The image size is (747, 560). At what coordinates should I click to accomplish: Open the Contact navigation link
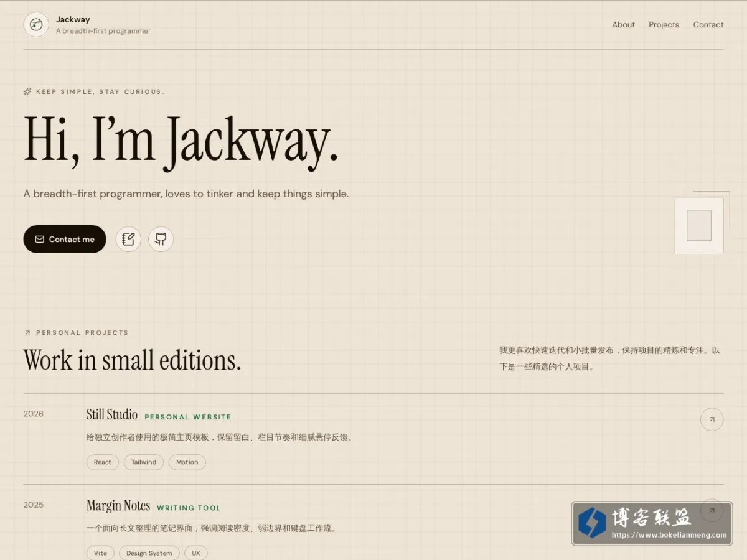pos(708,25)
